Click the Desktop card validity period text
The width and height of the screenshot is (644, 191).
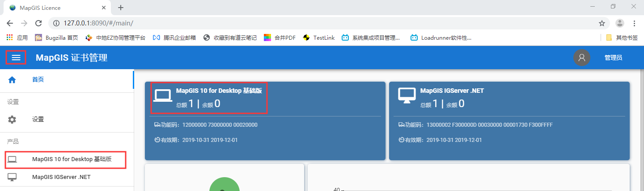210,140
